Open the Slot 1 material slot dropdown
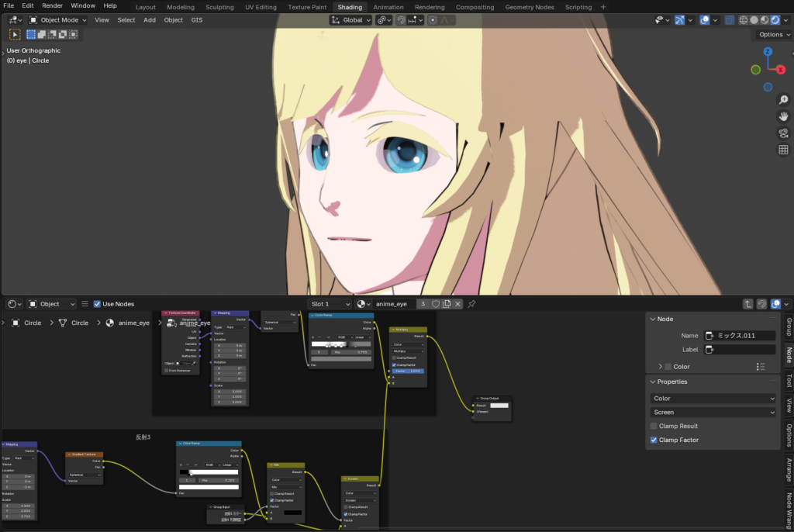 coord(330,304)
